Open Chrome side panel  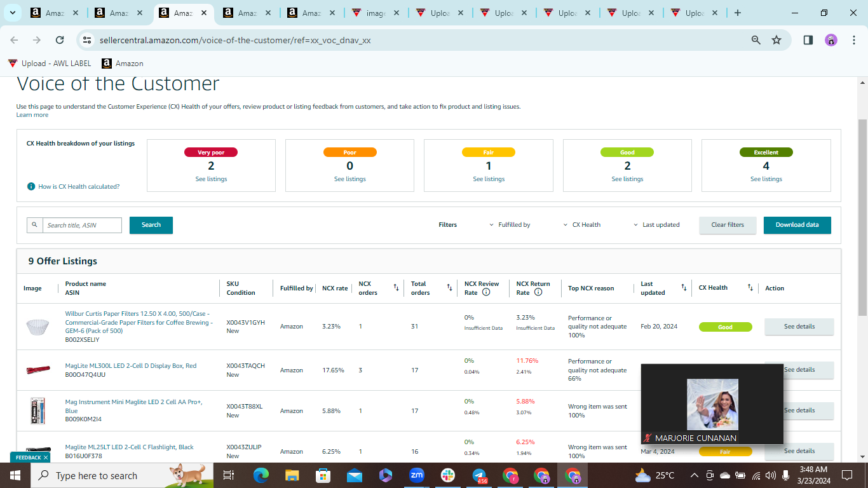pos(808,40)
